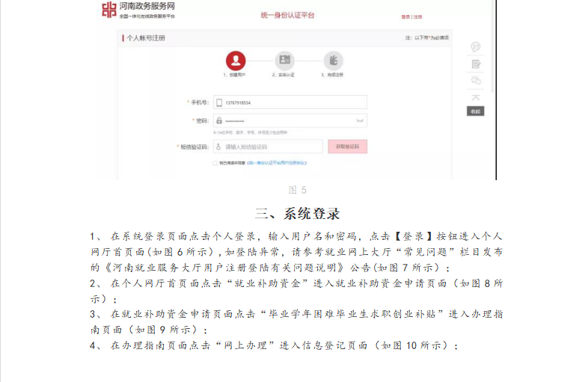
Task: Open the notepad edit icon in right sidebar
Action: tap(476, 64)
